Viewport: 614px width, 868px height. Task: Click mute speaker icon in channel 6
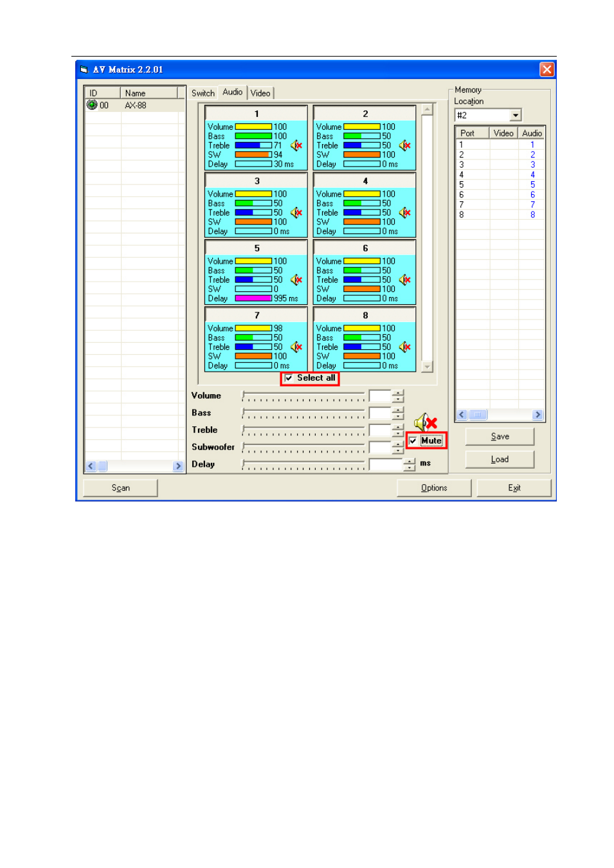pos(405,280)
